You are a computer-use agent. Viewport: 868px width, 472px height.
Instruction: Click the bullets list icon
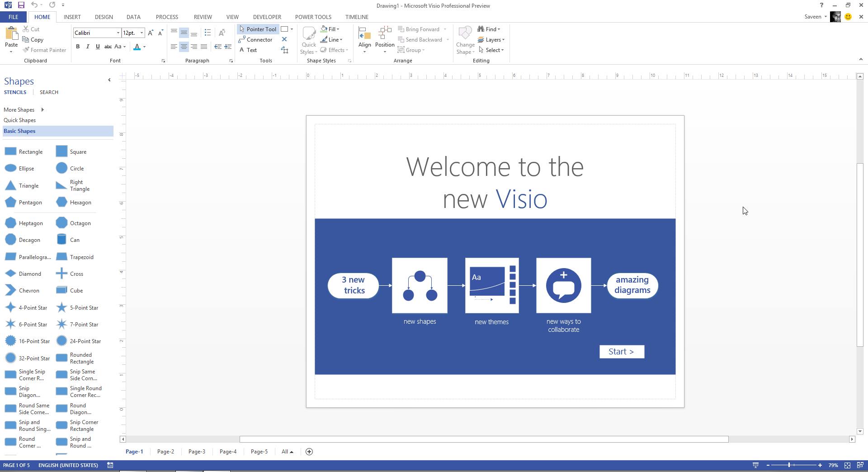(208, 33)
